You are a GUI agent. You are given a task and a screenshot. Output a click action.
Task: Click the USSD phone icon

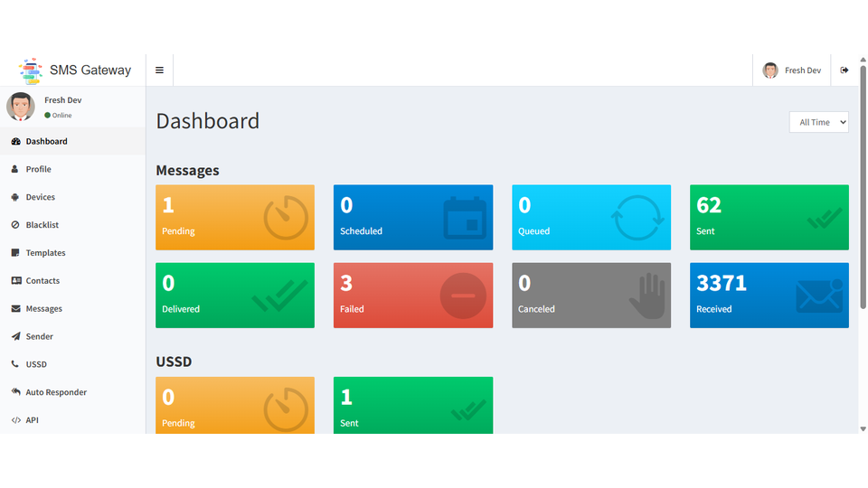[15, 364]
